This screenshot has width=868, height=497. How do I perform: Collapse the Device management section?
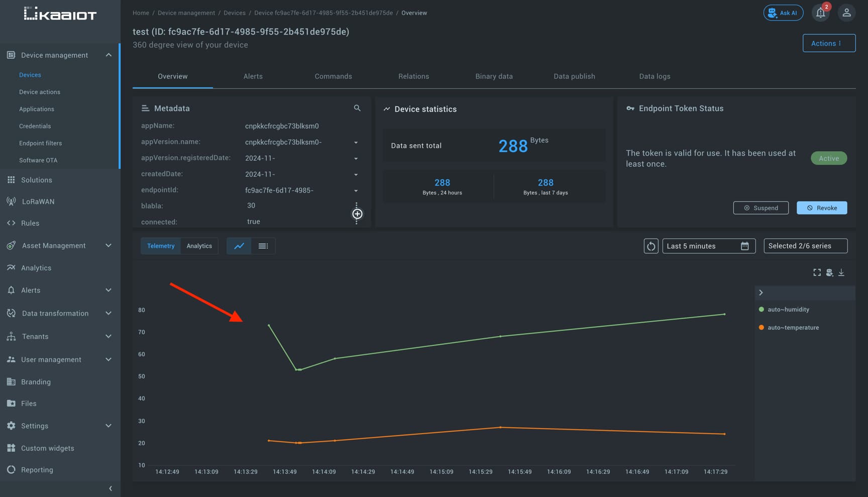[x=108, y=55]
